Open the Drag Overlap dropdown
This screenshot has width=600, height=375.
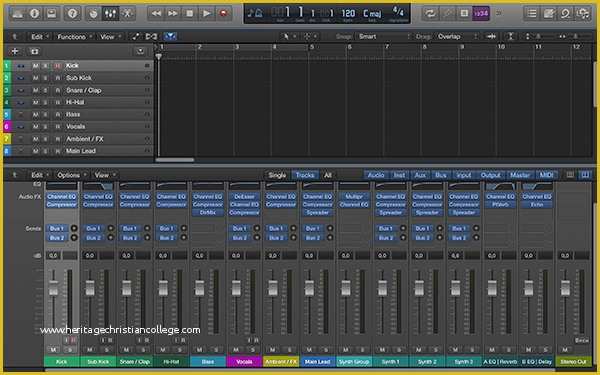point(458,37)
